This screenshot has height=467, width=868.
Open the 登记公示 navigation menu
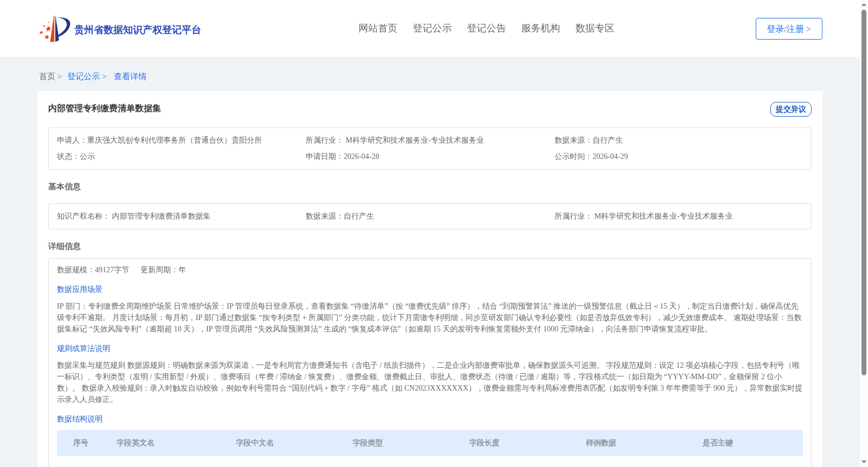(432, 28)
